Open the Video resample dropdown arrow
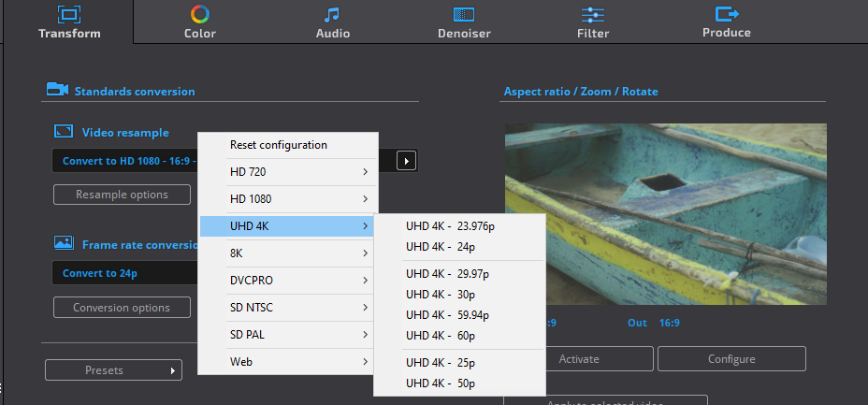This screenshot has height=405, width=868. tap(406, 161)
